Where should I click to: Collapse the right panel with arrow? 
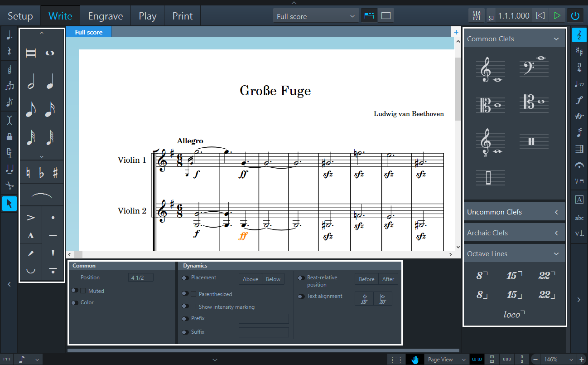pos(578,300)
